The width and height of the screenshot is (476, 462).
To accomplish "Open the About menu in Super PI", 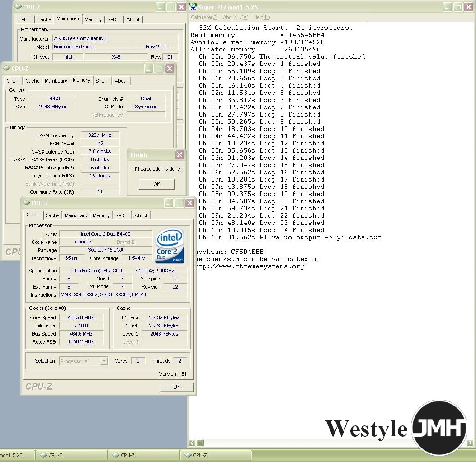I will pyautogui.click(x=236, y=17).
